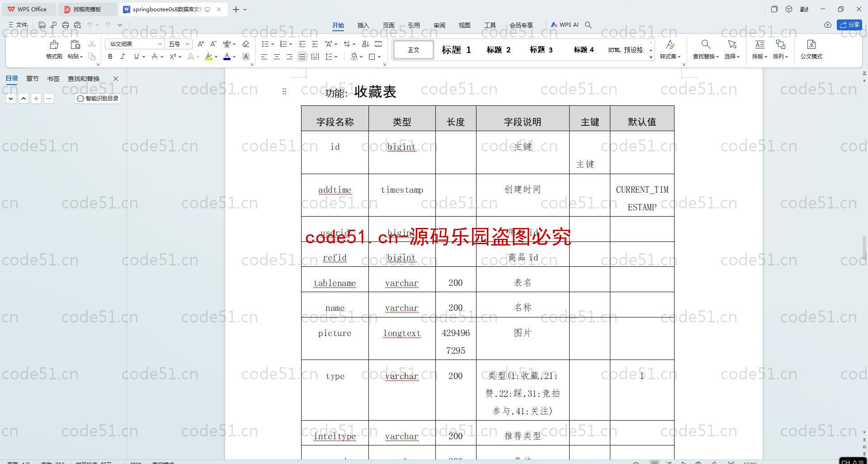Expand the style gallery more arrow

tap(651, 57)
